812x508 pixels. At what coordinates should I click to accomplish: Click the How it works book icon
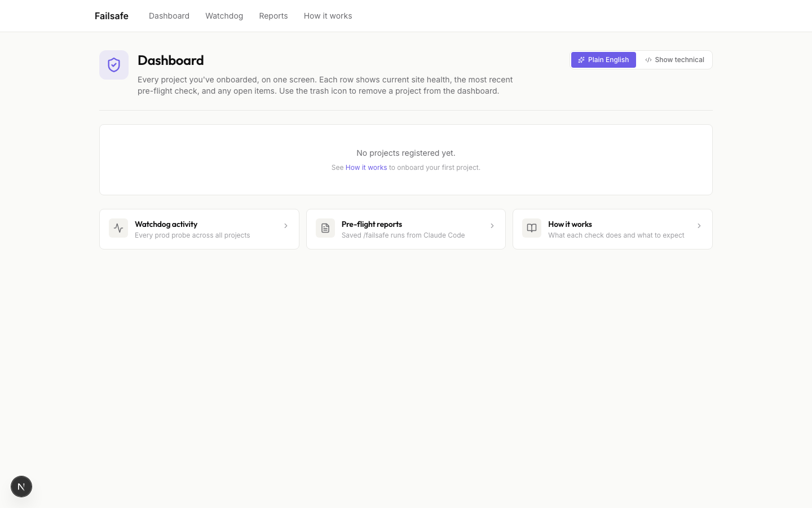pyautogui.click(x=532, y=228)
